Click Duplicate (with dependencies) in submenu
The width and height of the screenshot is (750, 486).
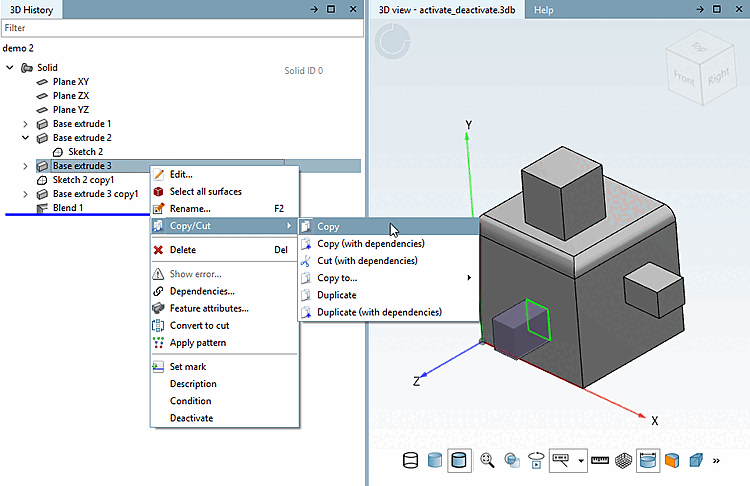coord(388,312)
